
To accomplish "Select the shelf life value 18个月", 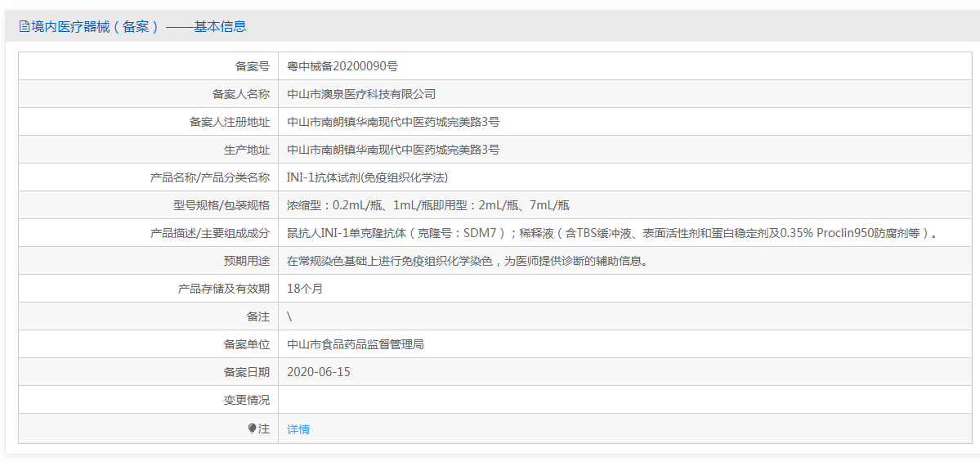I will click(304, 288).
